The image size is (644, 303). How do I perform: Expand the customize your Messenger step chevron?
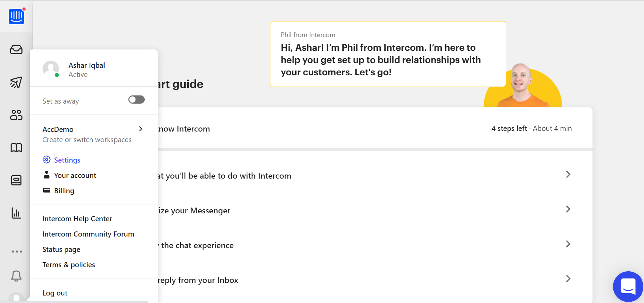[x=568, y=209]
